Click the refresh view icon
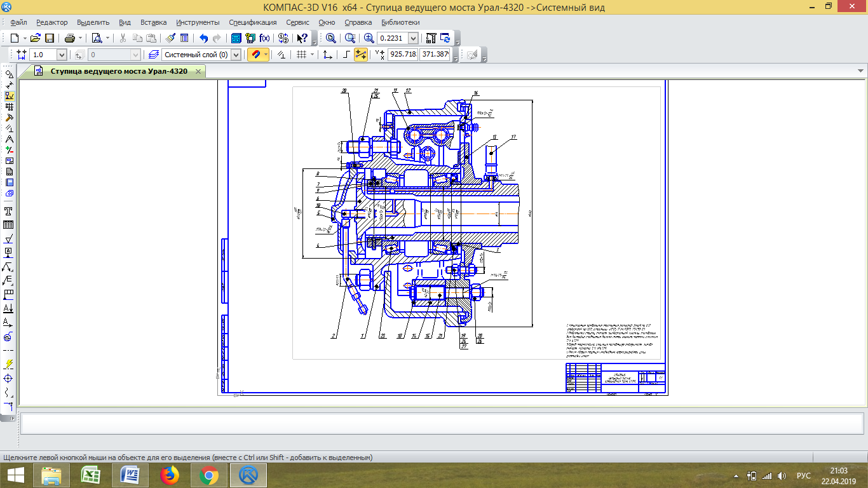 click(x=445, y=38)
